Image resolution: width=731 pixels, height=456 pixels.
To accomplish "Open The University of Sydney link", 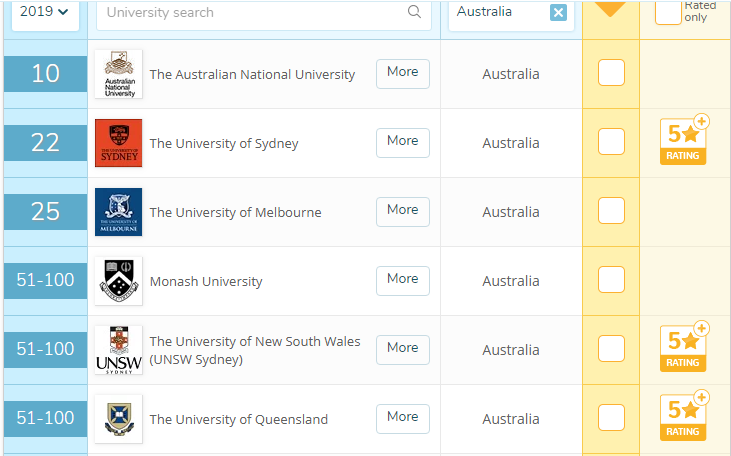I will pyautogui.click(x=224, y=143).
